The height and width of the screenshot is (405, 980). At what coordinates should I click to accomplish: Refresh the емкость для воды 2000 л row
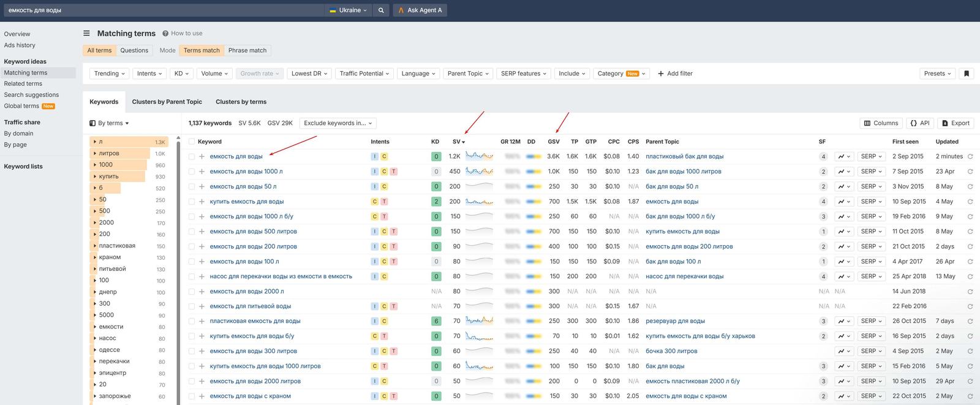(970, 292)
